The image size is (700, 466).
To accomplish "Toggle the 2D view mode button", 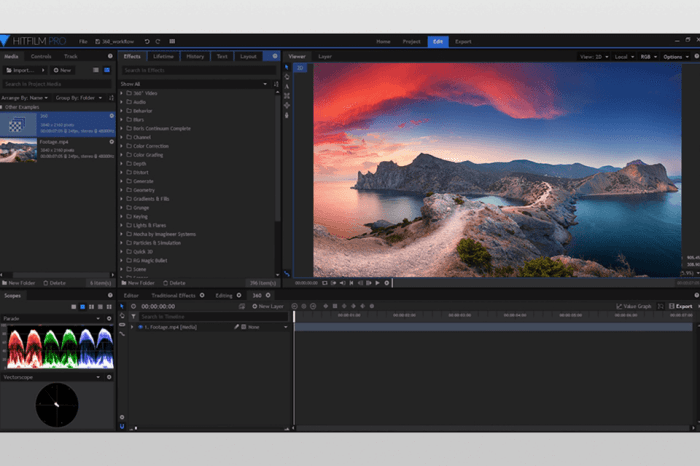I will point(300,68).
